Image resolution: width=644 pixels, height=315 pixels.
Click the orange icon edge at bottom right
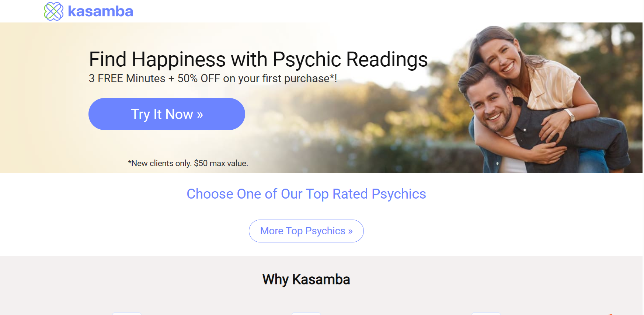click(610, 314)
